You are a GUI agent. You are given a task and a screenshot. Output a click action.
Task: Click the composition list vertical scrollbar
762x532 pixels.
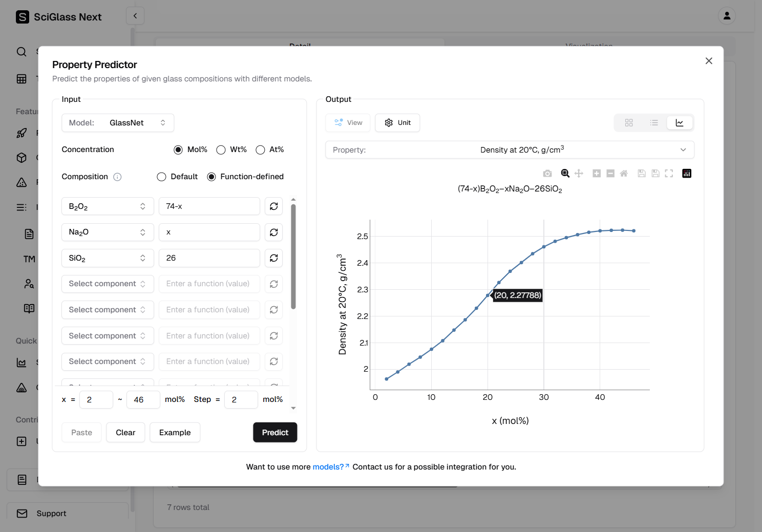click(x=293, y=256)
